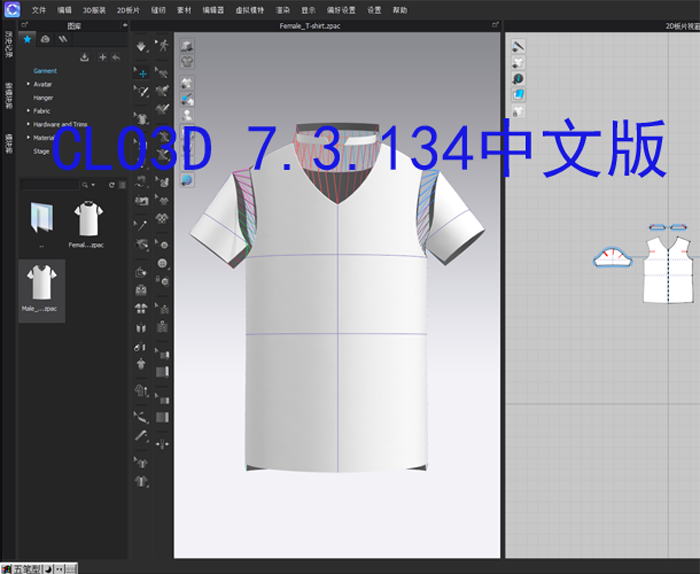
Task: Toggle the 2D pattern lock icon
Action: click(518, 112)
